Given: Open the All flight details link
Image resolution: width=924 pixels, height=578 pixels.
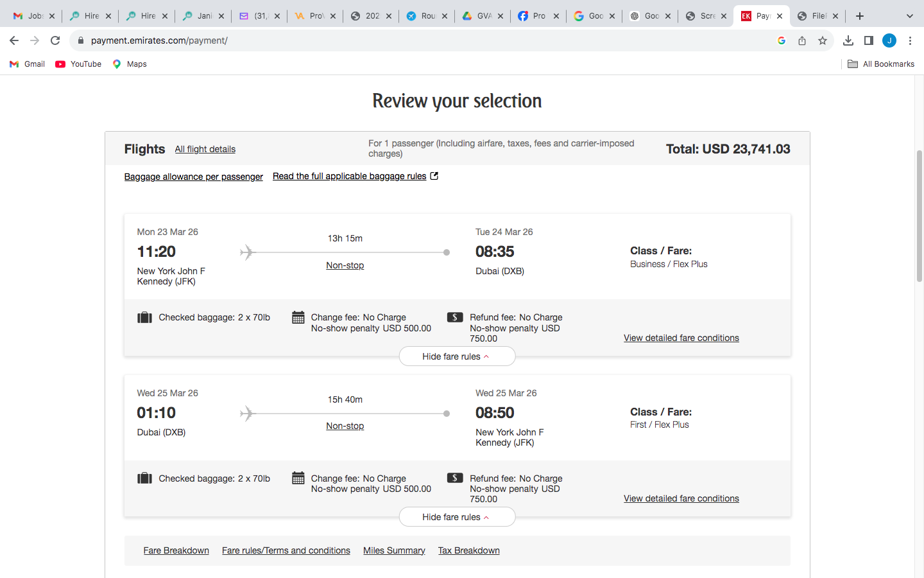Looking at the screenshot, I should click(x=205, y=149).
